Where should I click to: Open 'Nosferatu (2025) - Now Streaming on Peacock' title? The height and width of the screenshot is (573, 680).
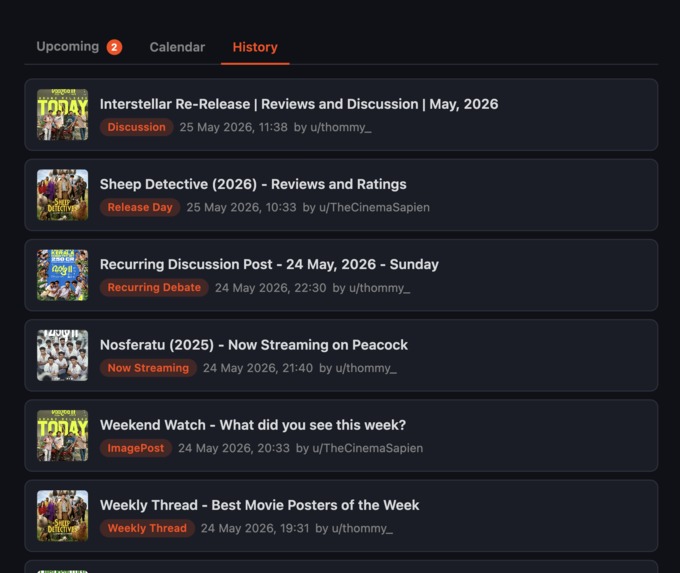pyautogui.click(x=254, y=345)
